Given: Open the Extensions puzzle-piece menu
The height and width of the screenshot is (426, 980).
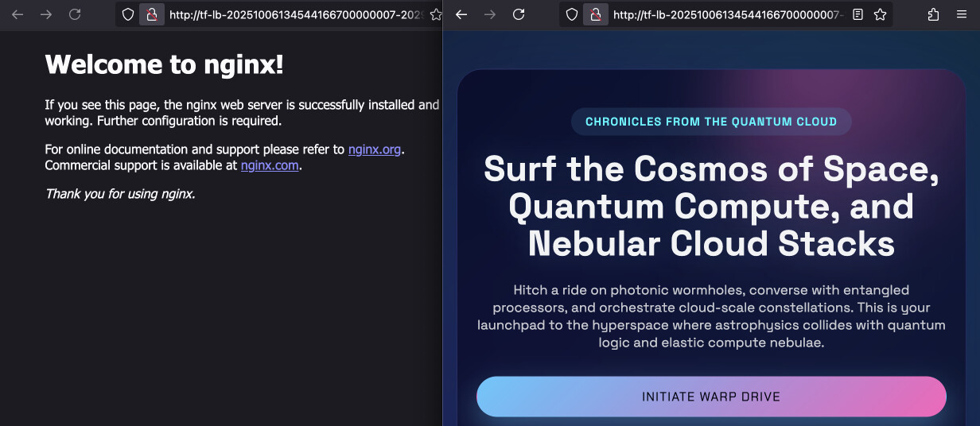Looking at the screenshot, I should 934,14.
